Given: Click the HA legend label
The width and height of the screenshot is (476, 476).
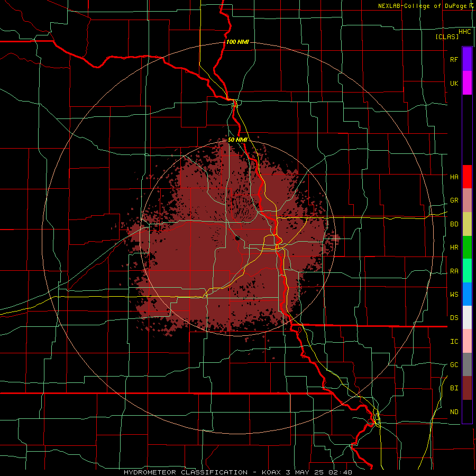Looking at the screenshot, I should point(454,177).
